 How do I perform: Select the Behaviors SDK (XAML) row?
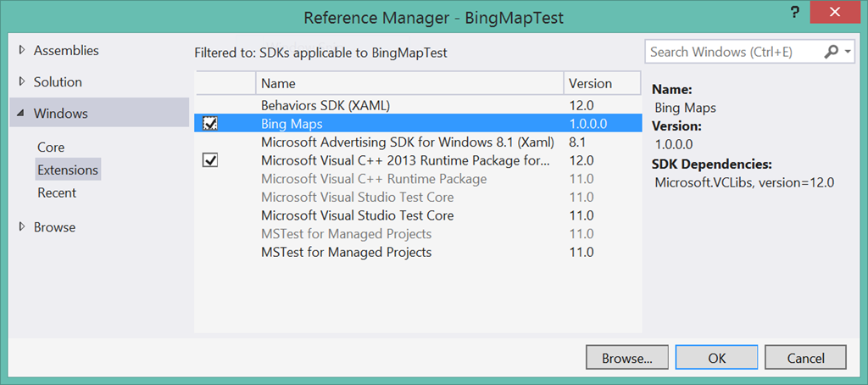click(418, 105)
